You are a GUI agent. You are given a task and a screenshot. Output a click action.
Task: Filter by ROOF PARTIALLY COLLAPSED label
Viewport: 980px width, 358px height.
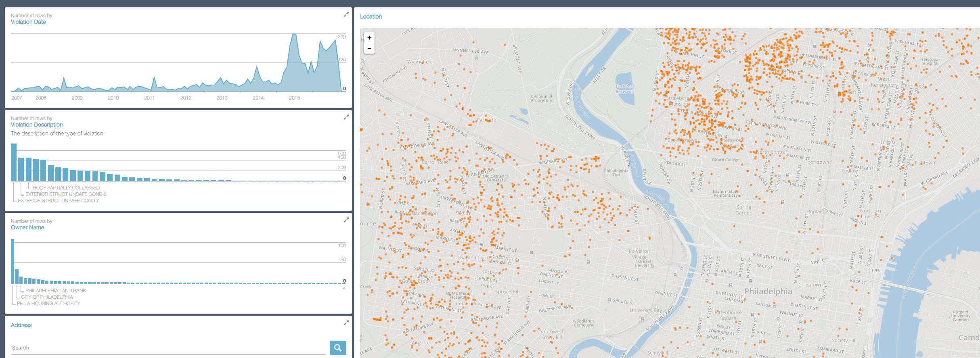[66, 188]
